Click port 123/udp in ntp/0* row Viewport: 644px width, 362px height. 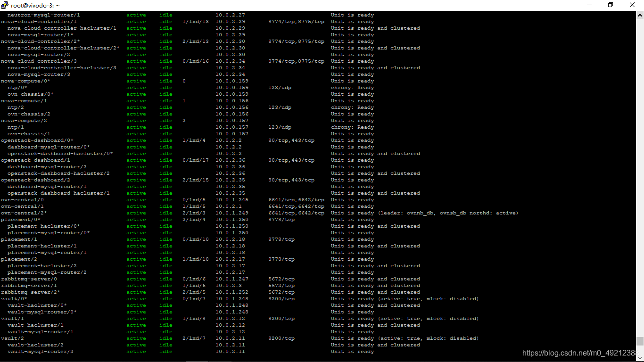(x=280, y=88)
